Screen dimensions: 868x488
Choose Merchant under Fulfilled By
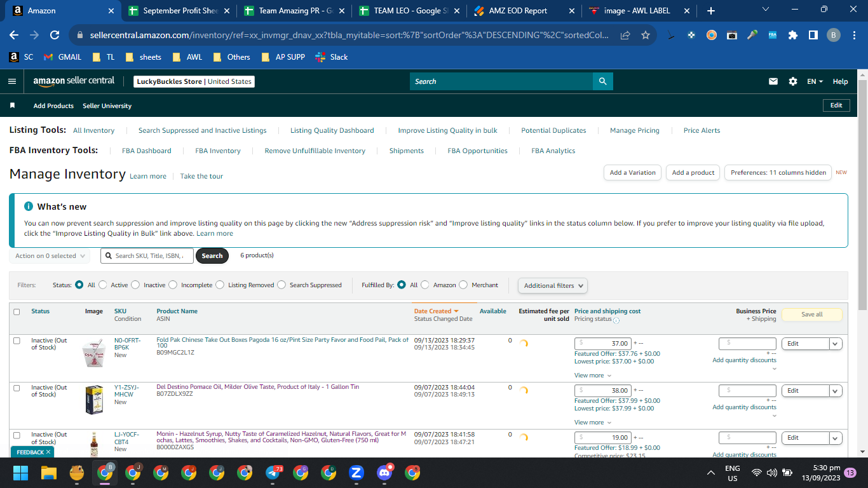click(463, 285)
